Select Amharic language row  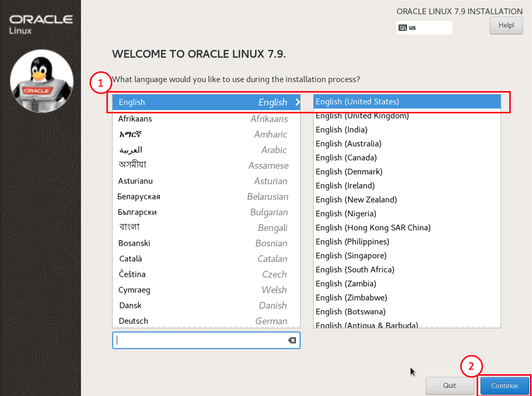point(206,134)
